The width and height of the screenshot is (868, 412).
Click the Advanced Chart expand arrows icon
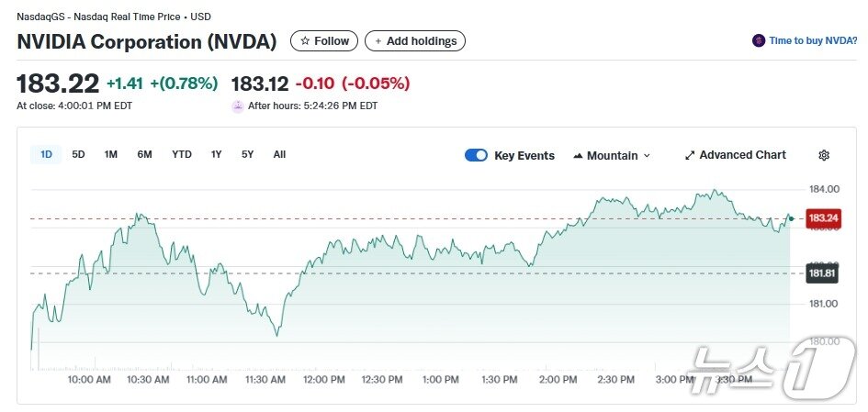click(690, 156)
